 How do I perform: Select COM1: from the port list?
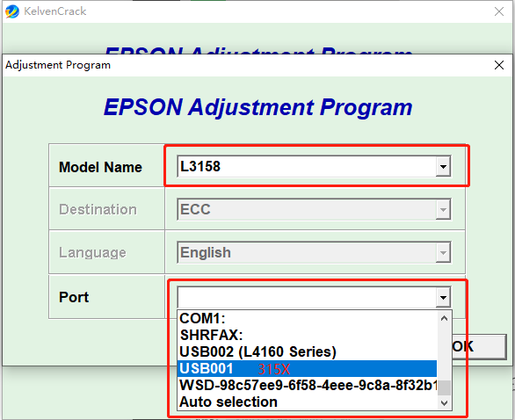pos(307,318)
